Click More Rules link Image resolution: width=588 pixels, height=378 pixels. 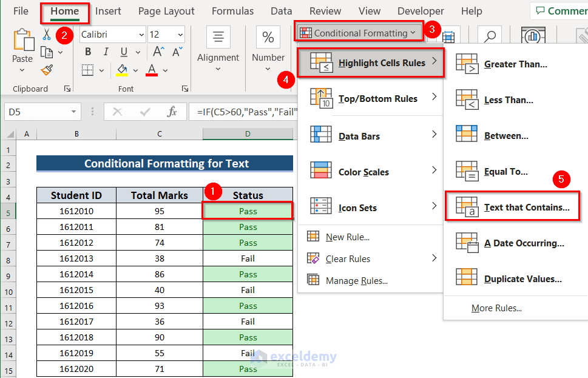(x=496, y=308)
